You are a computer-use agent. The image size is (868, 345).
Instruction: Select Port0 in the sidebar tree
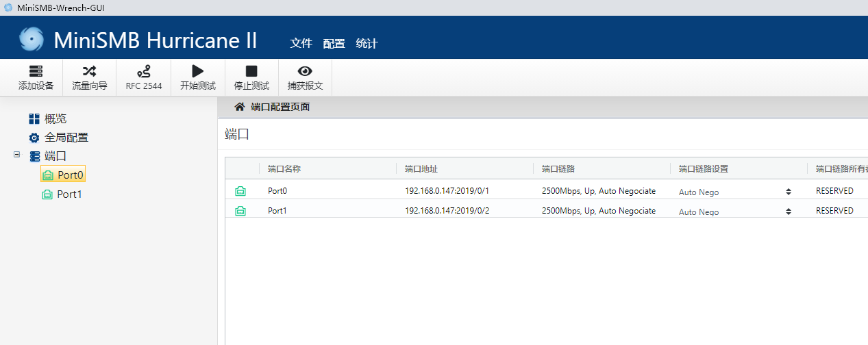tap(63, 175)
